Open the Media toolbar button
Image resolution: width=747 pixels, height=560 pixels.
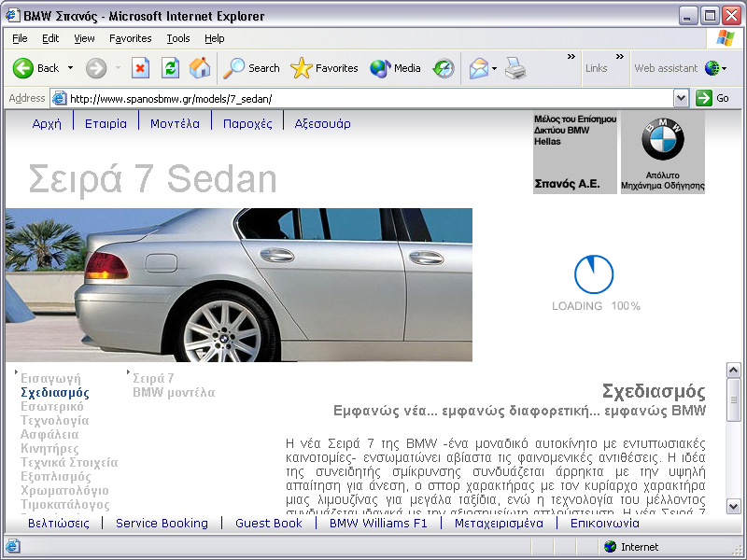coord(395,68)
